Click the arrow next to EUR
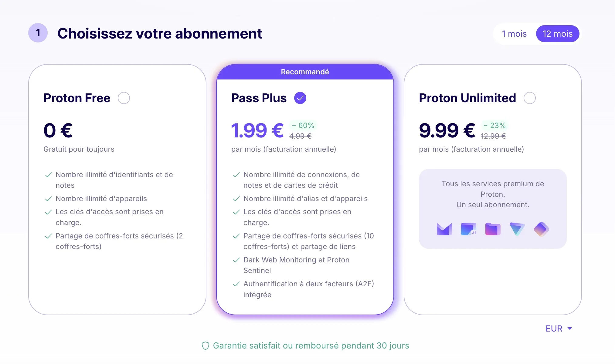The width and height of the screenshot is (615, 364). pyautogui.click(x=570, y=329)
